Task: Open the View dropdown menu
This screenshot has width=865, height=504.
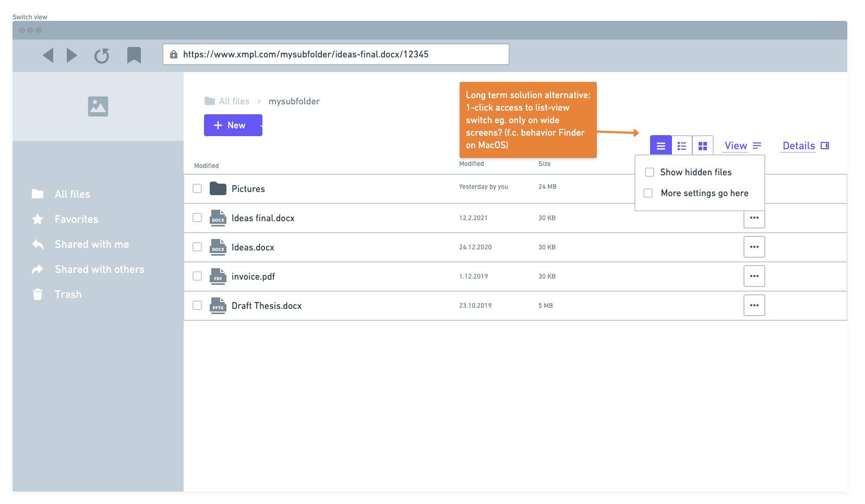Action: 743,146
